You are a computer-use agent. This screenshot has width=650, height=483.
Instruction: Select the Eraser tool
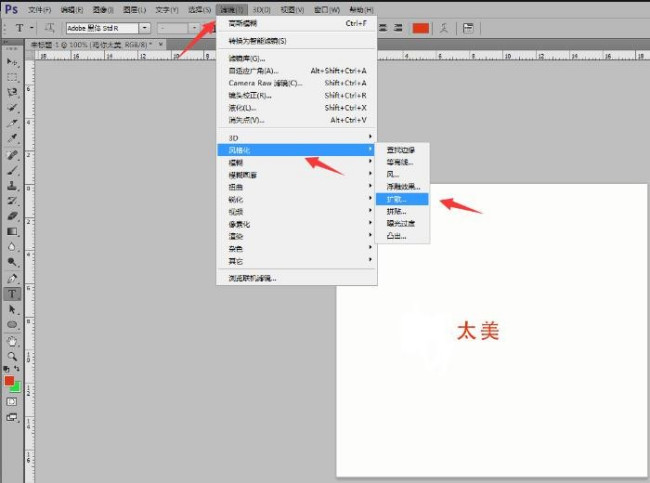[13, 216]
